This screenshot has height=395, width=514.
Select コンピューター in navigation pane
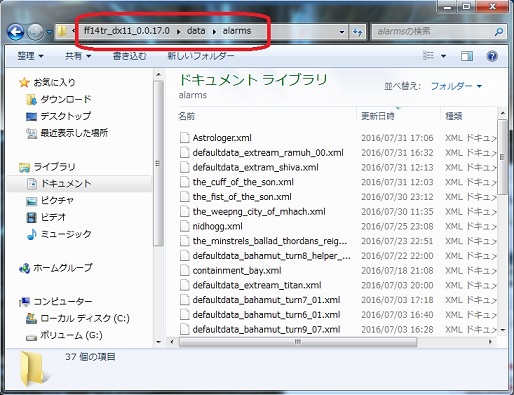63,302
